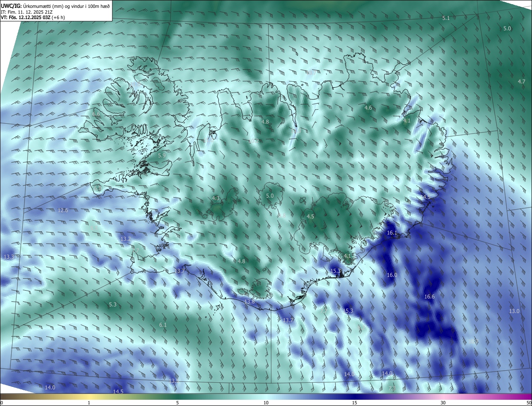Click the 16.1 value label on the map
The image size is (532, 406).
(392, 233)
